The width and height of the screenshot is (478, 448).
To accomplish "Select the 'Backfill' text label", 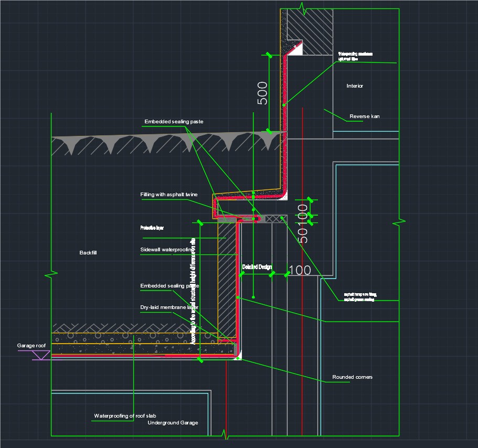I will click(88, 253).
